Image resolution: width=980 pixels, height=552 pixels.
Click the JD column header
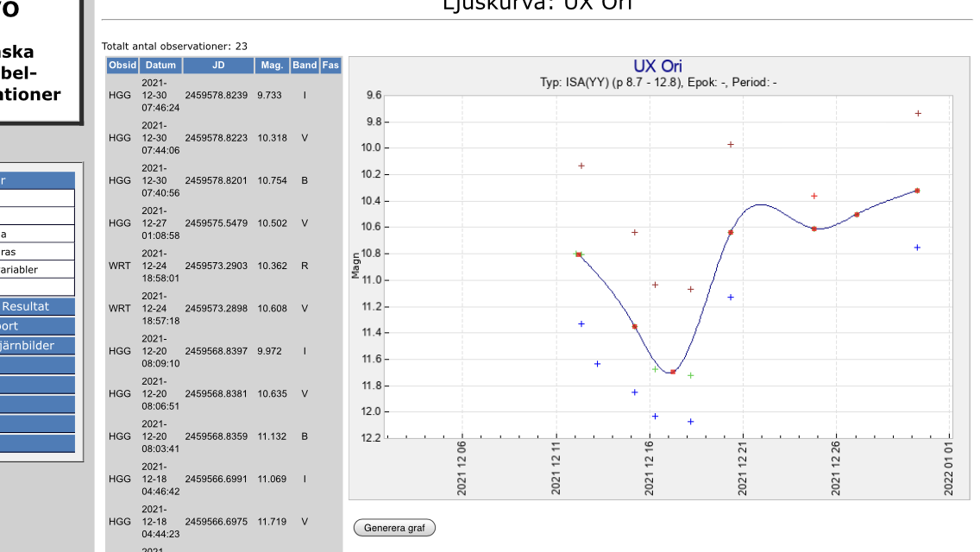click(x=218, y=66)
